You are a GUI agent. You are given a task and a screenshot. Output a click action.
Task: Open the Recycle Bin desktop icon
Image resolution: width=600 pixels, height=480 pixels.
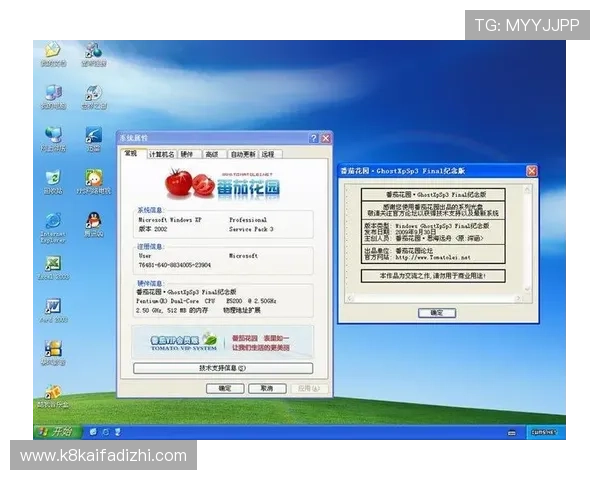[52, 177]
